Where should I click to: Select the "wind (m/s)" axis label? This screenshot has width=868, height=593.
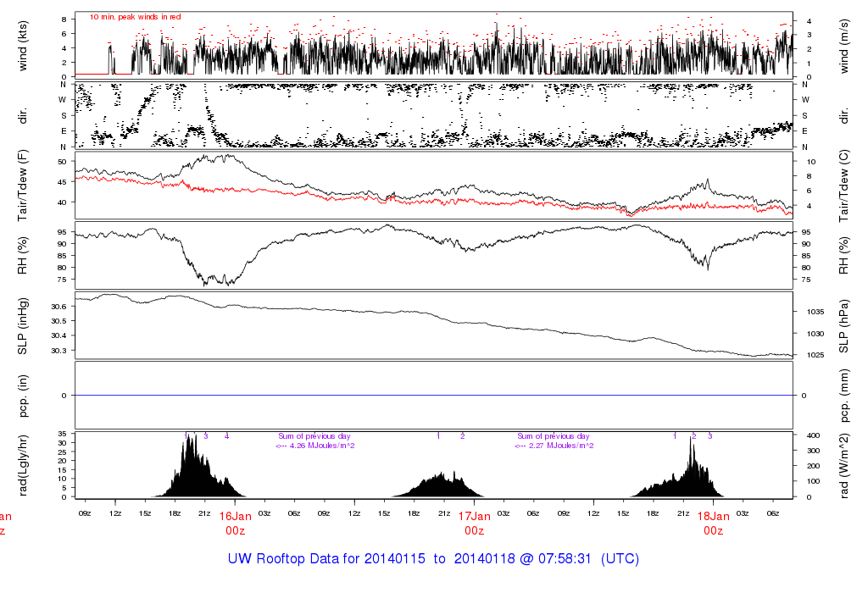tap(843, 46)
